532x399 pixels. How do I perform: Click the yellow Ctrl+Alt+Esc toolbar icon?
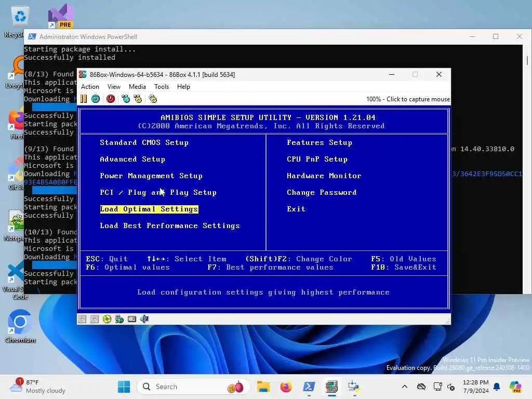tap(138, 99)
